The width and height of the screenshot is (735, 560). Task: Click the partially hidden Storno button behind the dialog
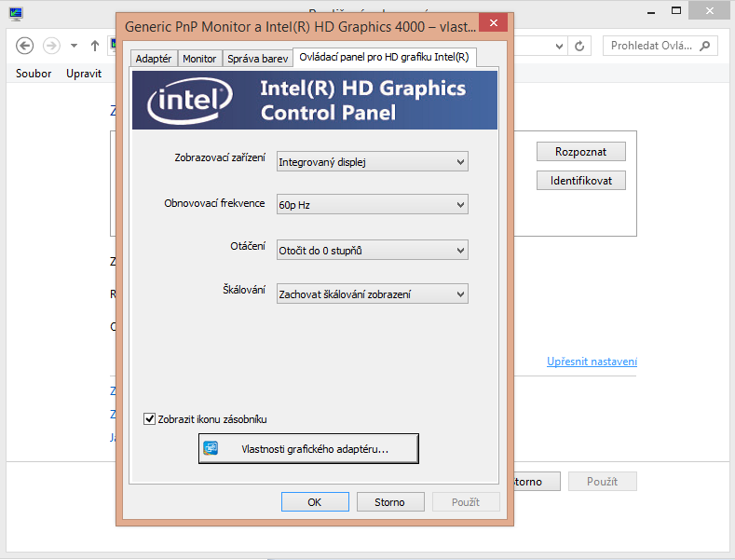537,481
